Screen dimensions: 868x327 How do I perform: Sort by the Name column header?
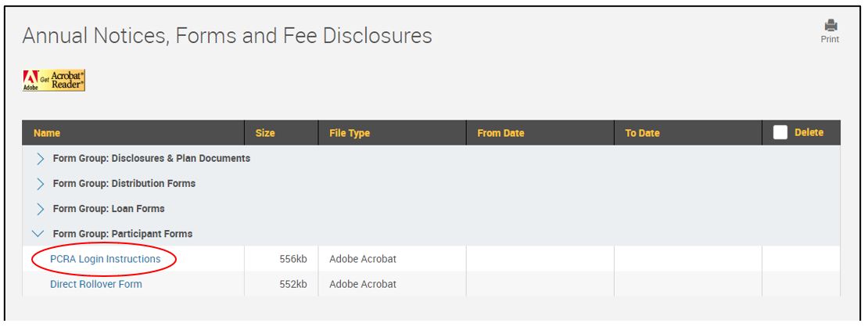(x=47, y=133)
